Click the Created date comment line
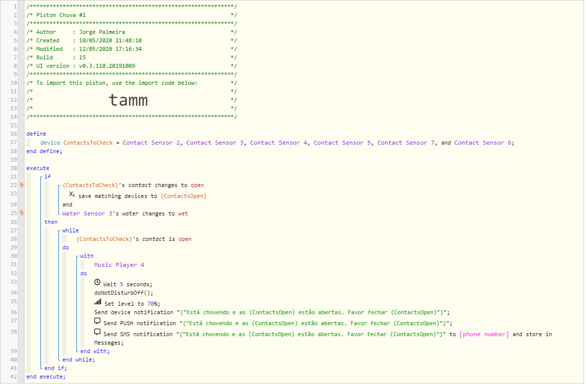This screenshot has height=384, width=588. click(x=132, y=40)
